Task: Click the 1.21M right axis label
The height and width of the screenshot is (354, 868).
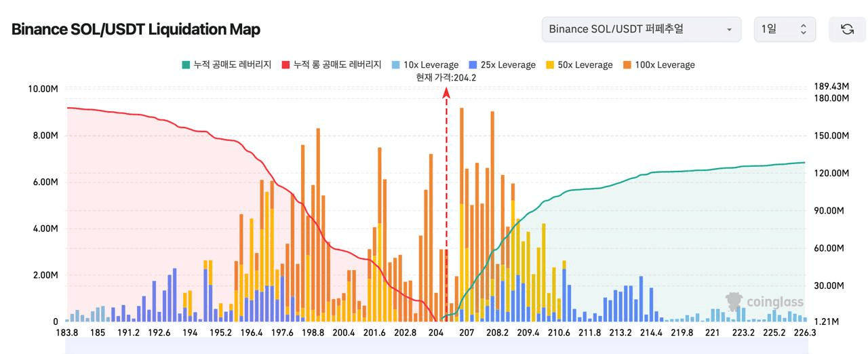Action: tap(825, 321)
